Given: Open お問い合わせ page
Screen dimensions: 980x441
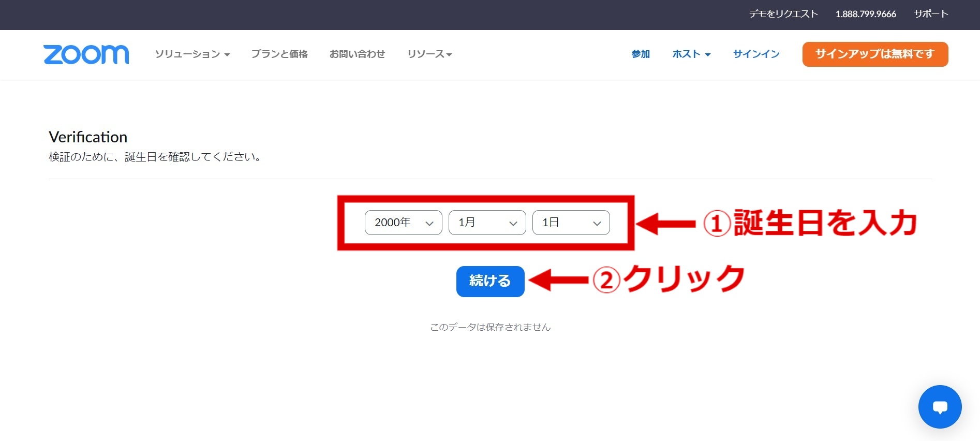Looking at the screenshot, I should point(358,54).
